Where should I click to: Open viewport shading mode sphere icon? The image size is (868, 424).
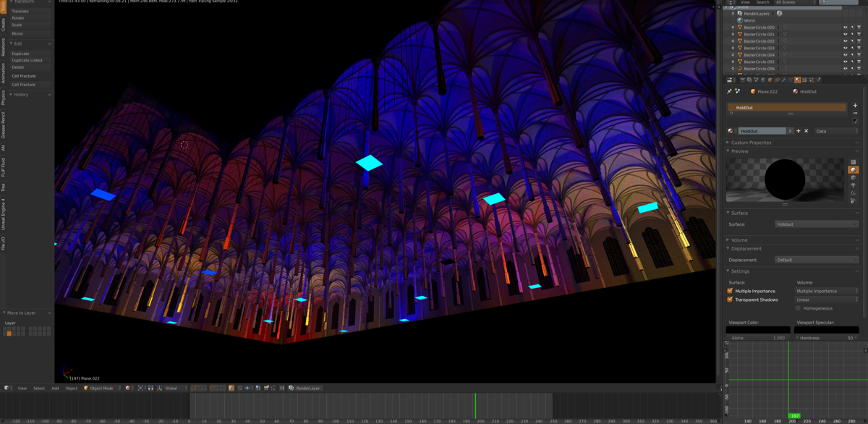click(128, 388)
